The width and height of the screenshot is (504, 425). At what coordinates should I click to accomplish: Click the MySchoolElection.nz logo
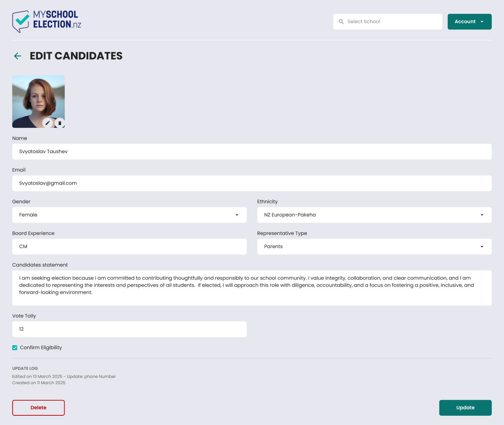pyautogui.click(x=47, y=22)
